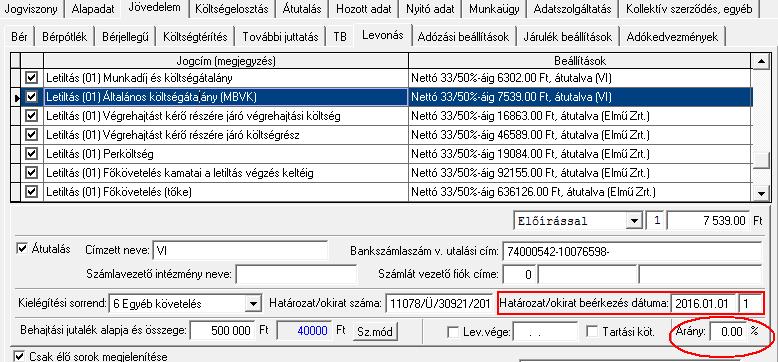Click the Arány percentage field
The height and width of the screenshot is (362, 778).
click(727, 332)
